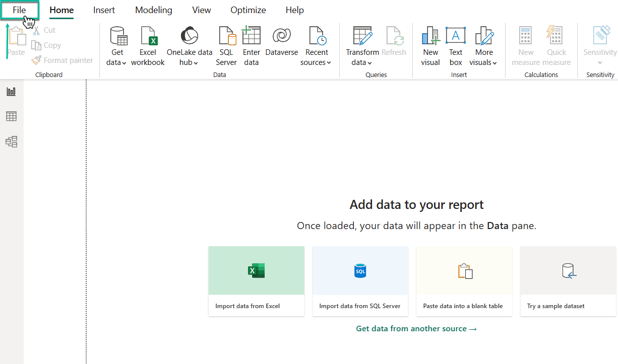This screenshot has height=364, width=618.
Task: Insert a New visual
Action: tap(430, 46)
